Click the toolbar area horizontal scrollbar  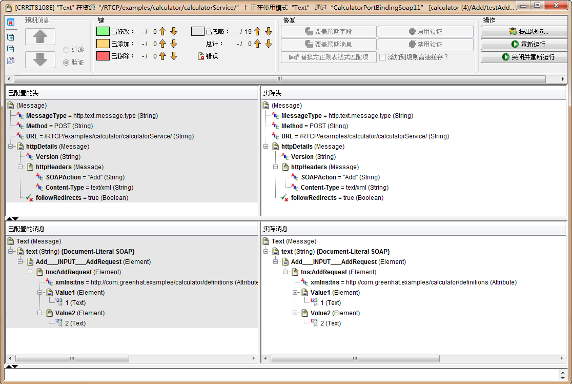pos(280,79)
